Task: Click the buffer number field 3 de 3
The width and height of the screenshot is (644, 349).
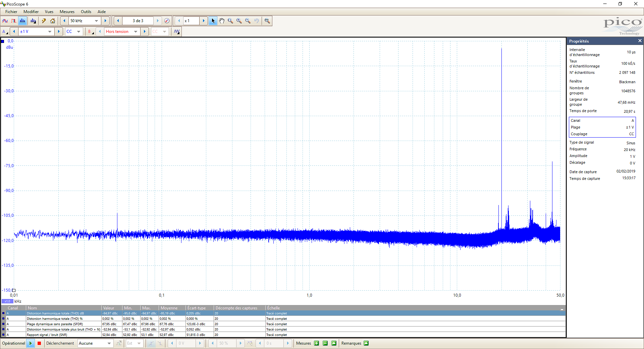Action: click(x=138, y=21)
